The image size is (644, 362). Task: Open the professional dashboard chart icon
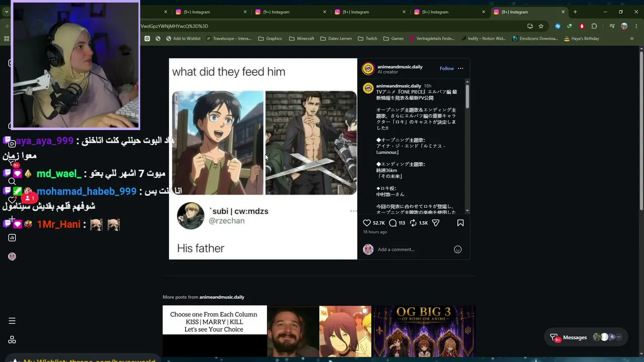[x=12, y=237]
